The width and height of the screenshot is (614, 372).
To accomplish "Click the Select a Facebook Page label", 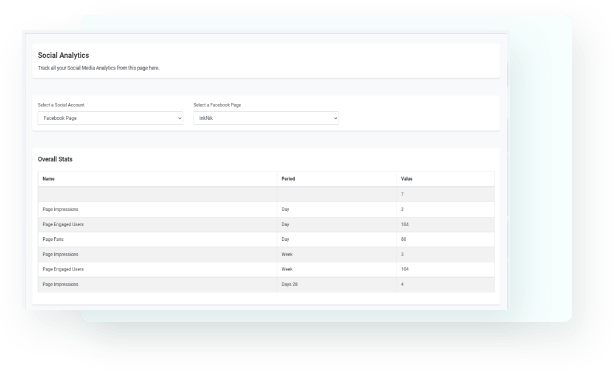I will point(217,105).
